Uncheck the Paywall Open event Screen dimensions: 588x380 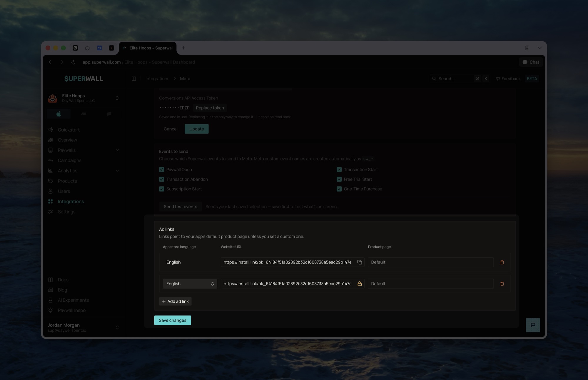tap(161, 170)
